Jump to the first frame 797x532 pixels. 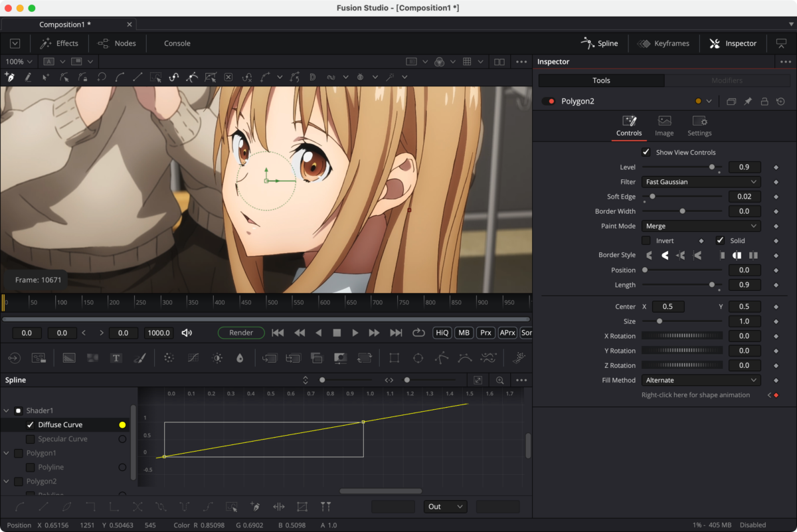point(278,333)
